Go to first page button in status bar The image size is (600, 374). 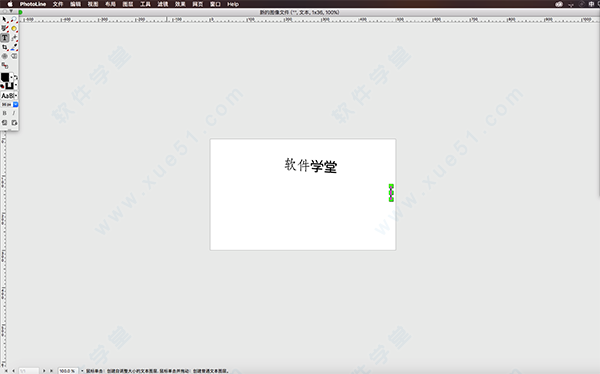point(6,371)
